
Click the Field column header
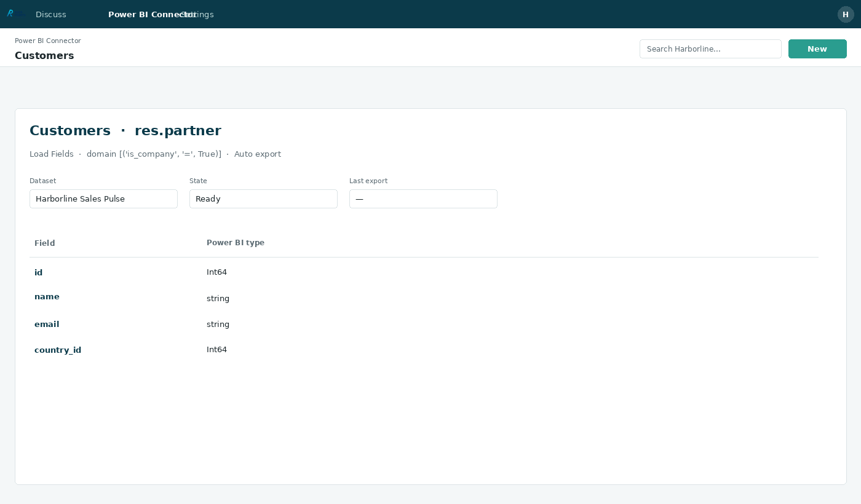pos(45,243)
